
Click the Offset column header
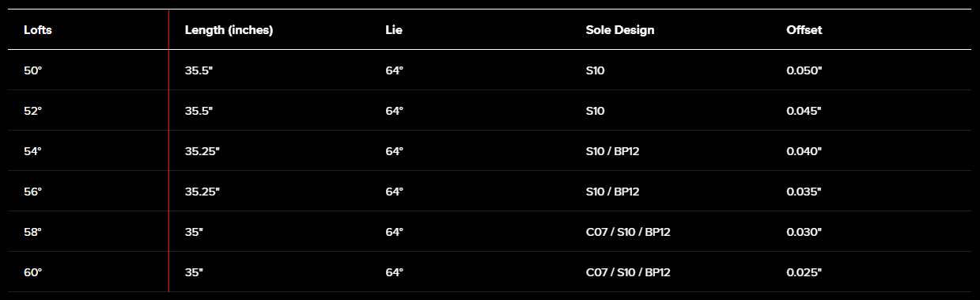click(804, 30)
